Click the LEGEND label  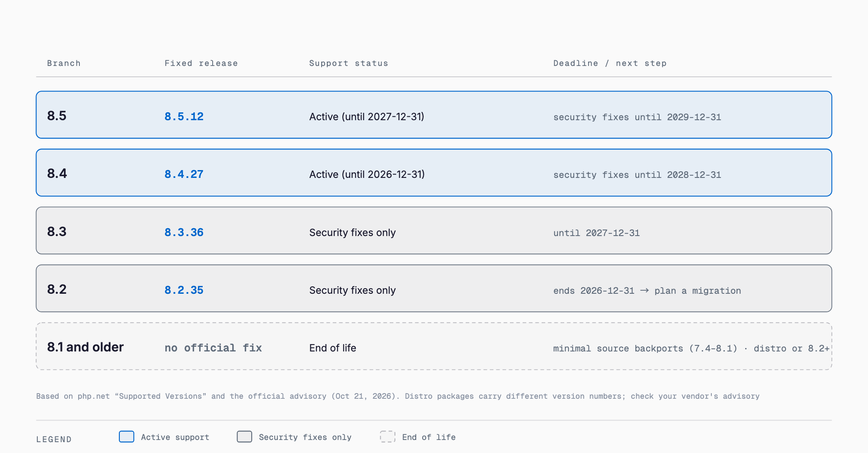[54, 439]
